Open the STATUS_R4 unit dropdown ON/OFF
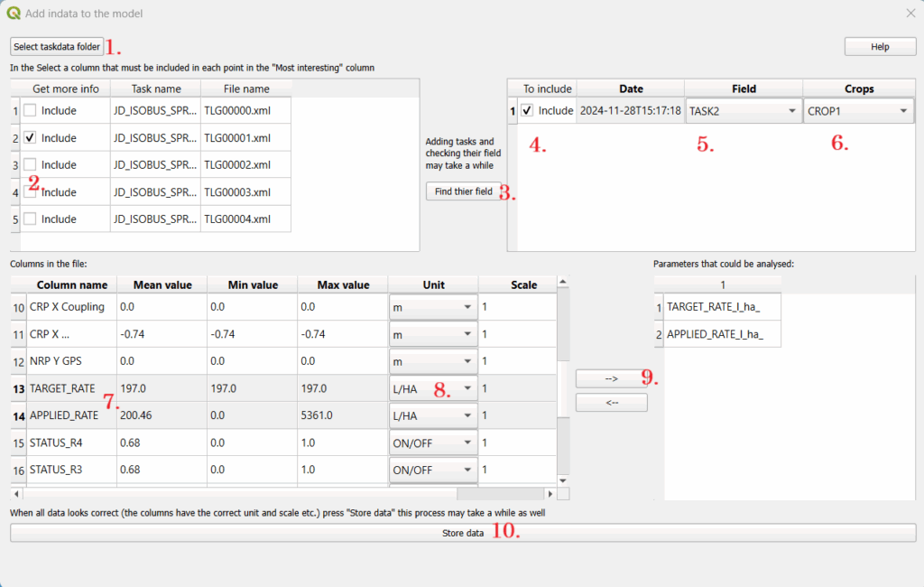Screen dimensions: 924x587 tap(431, 443)
